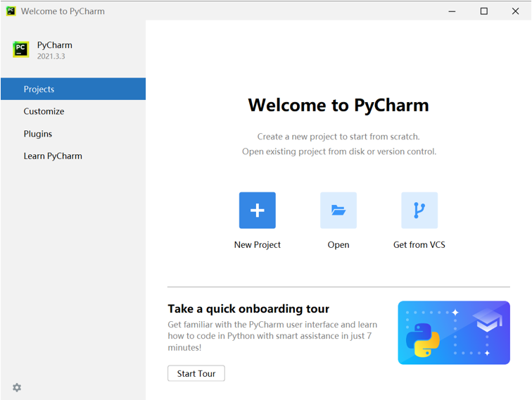Click the Python onboarding tour illustration
The height and width of the screenshot is (400, 532).
coord(454,332)
